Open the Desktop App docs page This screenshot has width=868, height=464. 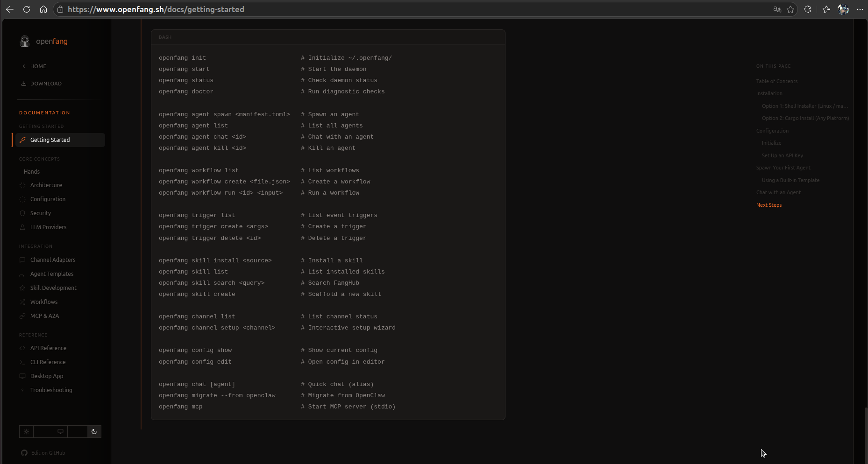coord(47,376)
